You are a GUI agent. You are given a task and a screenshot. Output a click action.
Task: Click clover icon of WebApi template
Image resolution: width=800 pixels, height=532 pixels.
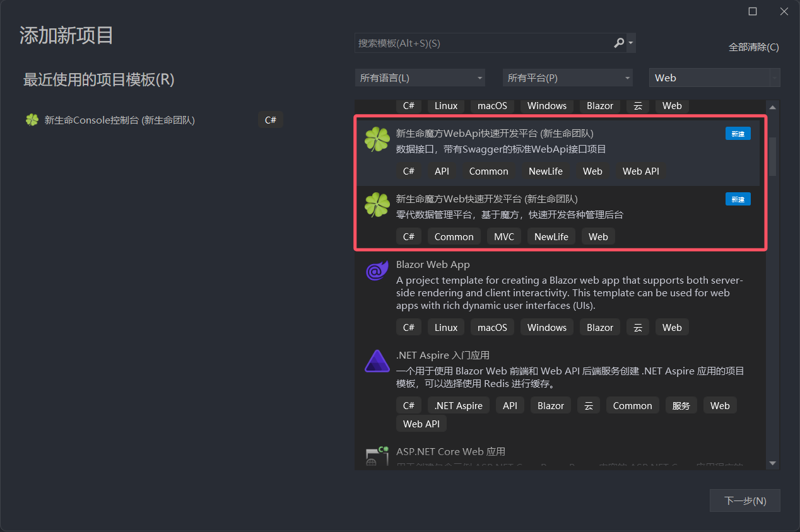[x=377, y=139]
